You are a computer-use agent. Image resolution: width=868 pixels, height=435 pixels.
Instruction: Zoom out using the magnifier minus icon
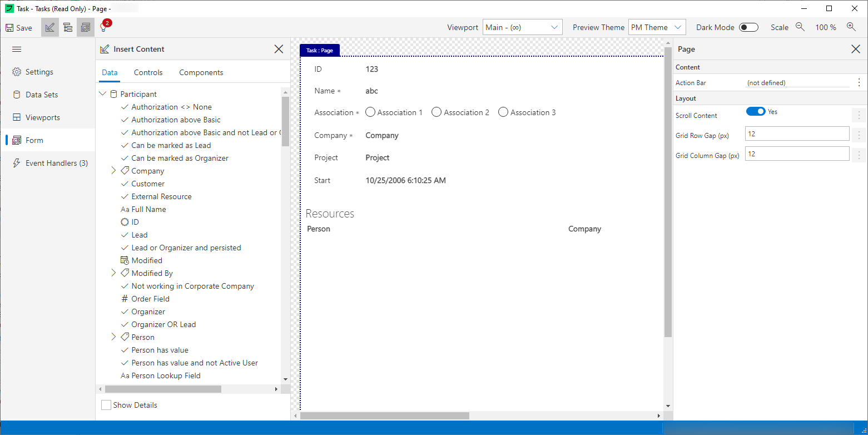coord(800,27)
